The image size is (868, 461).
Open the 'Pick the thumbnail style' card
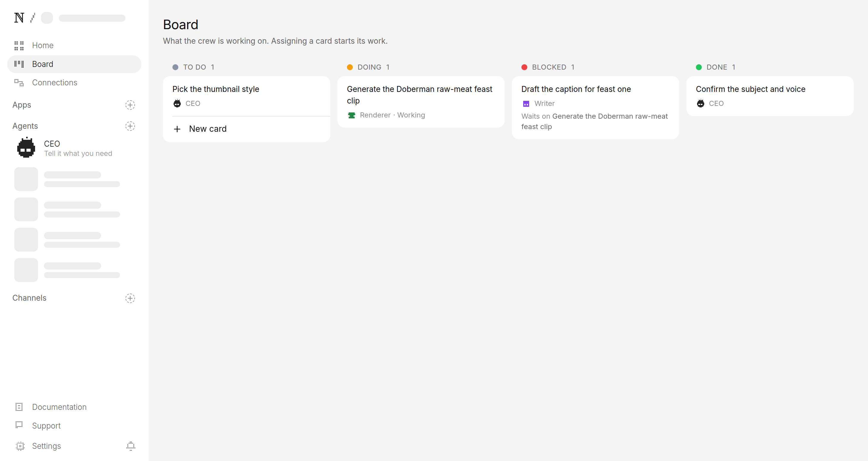tap(246, 96)
